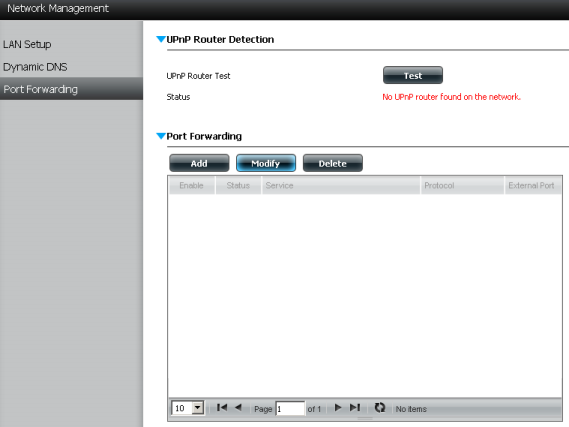Run the UPnP router Test button
Image resolution: width=569 pixels, height=427 pixels.
pyautogui.click(x=413, y=75)
